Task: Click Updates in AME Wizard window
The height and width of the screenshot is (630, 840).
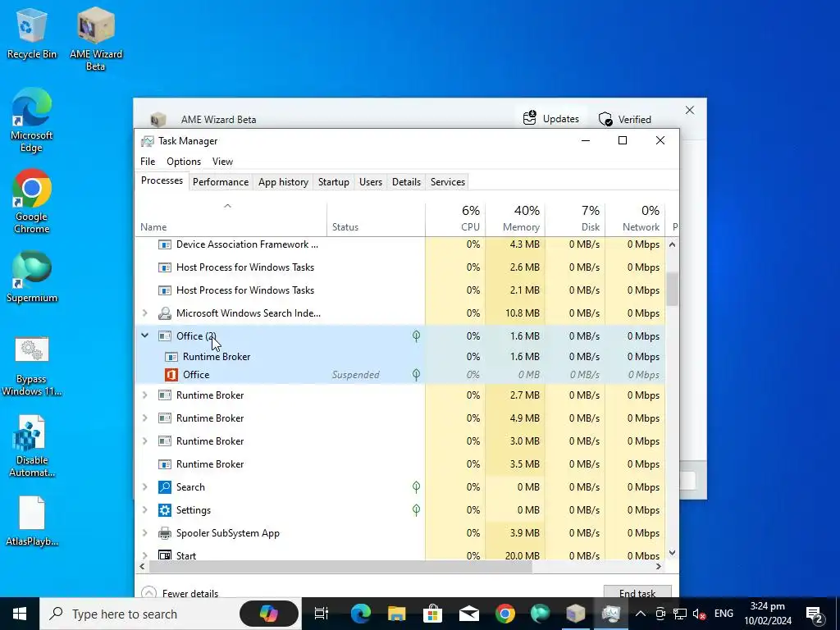Action: tap(551, 118)
